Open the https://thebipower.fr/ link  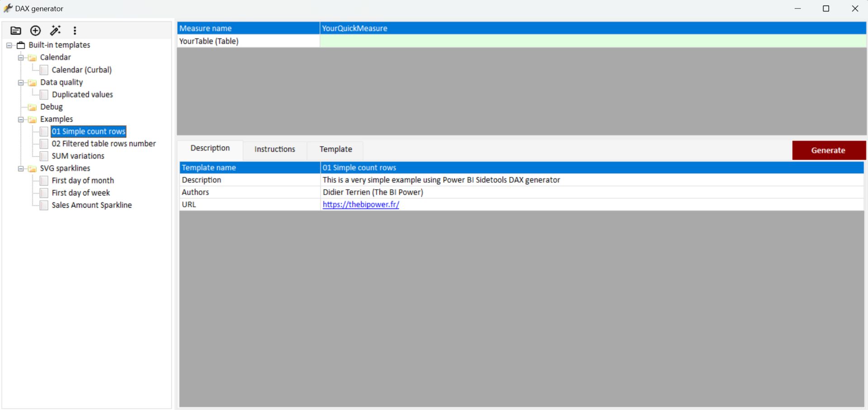(361, 205)
